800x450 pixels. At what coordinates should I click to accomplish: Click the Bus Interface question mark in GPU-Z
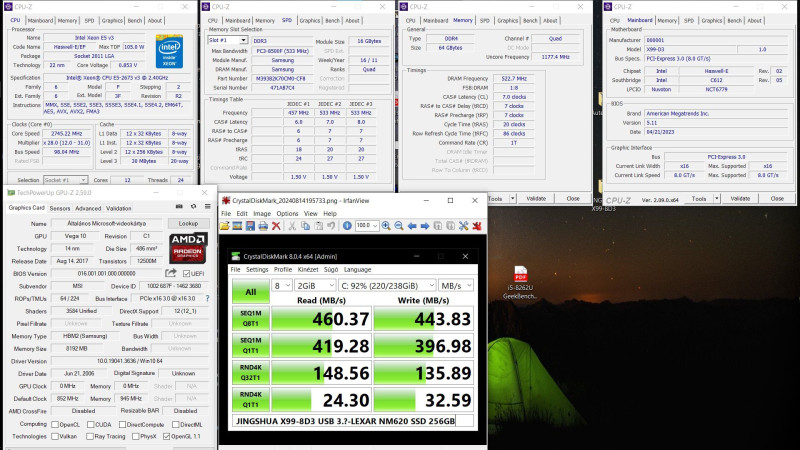coord(207,298)
